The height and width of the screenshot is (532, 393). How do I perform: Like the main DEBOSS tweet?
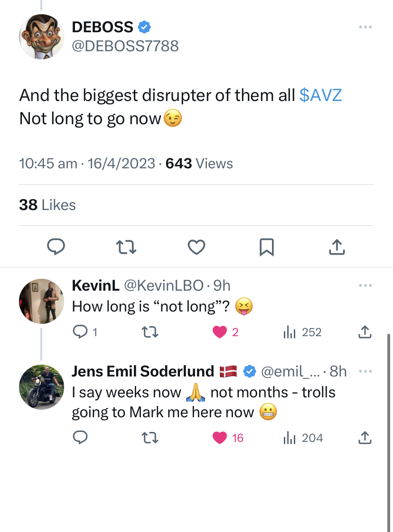pos(196,247)
